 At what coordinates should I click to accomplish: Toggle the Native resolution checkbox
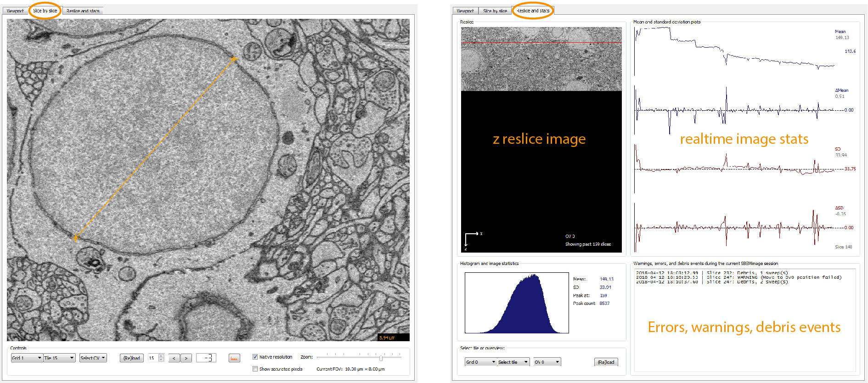point(255,357)
